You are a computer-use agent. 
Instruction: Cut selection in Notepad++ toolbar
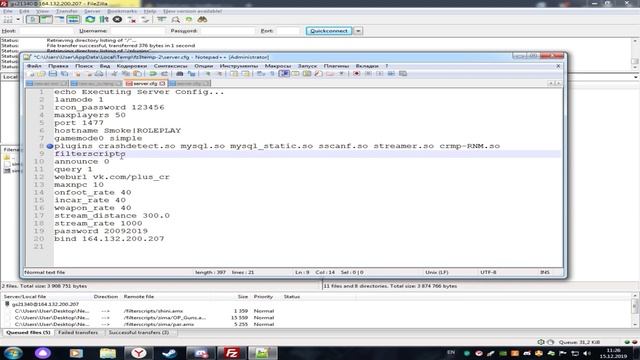[114, 74]
